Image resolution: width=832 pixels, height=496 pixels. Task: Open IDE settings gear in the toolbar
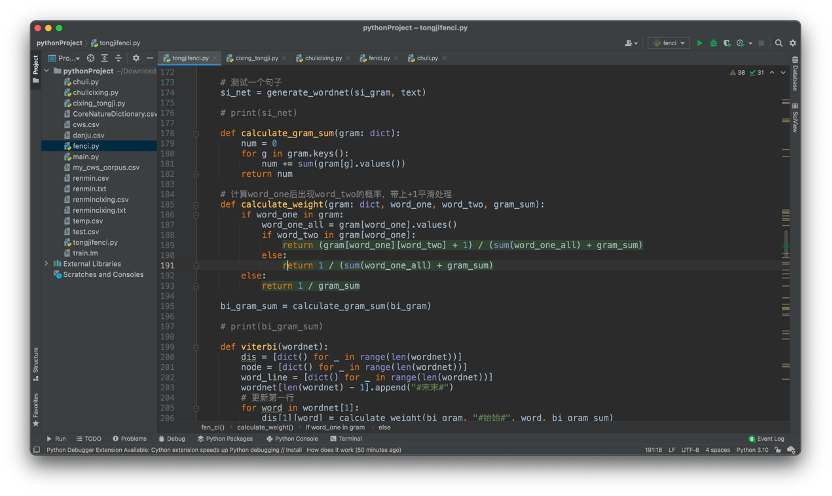point(793,43)
